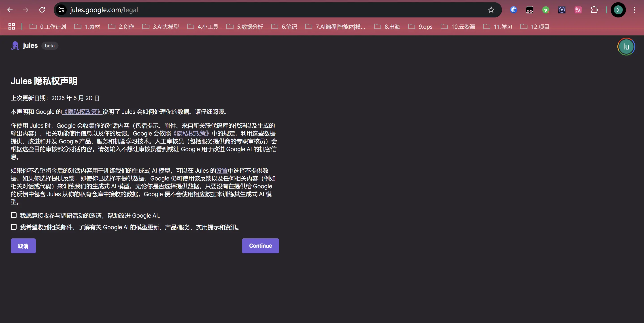Click the blue swirl extension icon
This screenshot has width=644, height=323.
click(514, 10)
